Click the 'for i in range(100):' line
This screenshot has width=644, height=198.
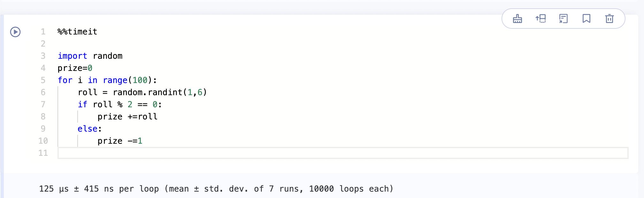(x=107, y=80)
